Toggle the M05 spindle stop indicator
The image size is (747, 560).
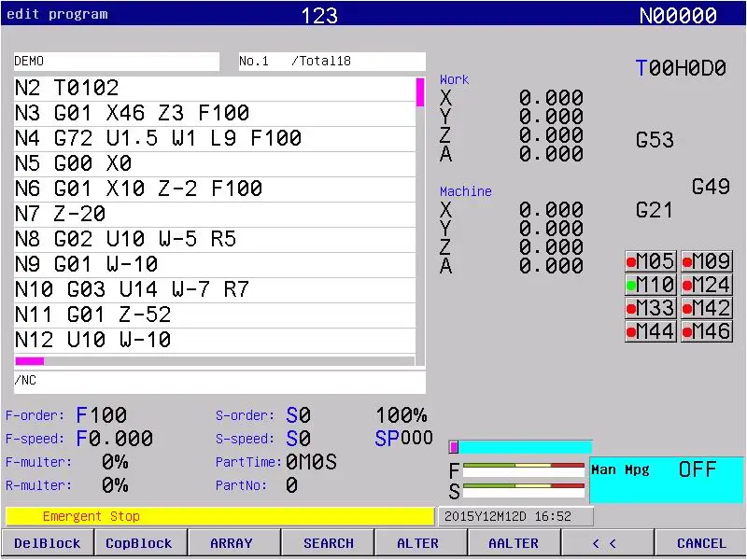coord(650,261)
